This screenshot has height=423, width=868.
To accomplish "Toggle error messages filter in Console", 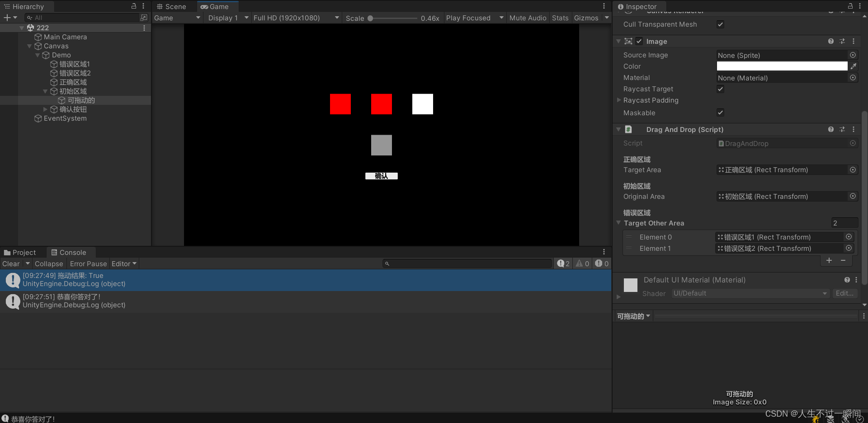I will [602, 263].
